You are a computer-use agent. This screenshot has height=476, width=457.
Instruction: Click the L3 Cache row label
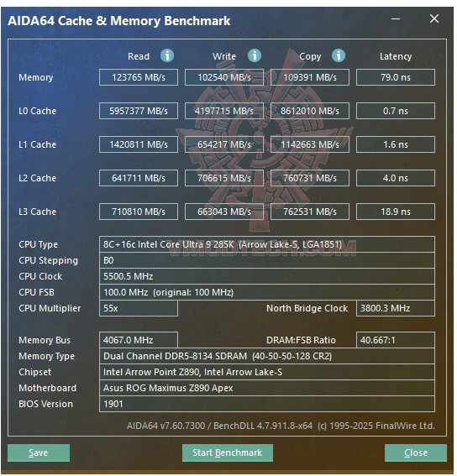[37, 212]
